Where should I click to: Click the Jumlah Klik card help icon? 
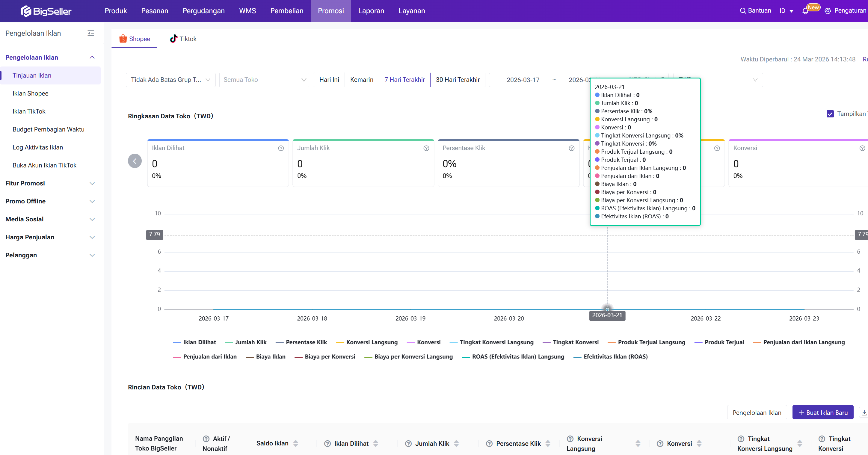coord(426,148)
